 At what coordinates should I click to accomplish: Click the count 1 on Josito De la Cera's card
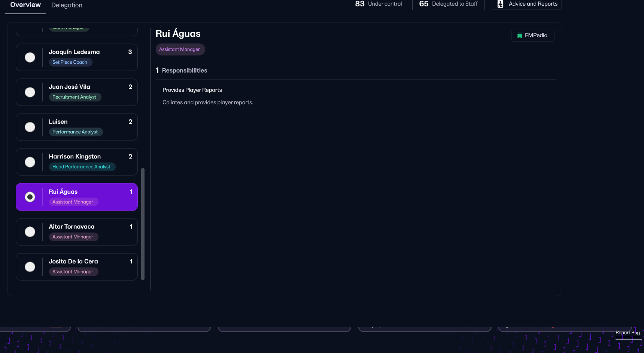coord(131,262)
